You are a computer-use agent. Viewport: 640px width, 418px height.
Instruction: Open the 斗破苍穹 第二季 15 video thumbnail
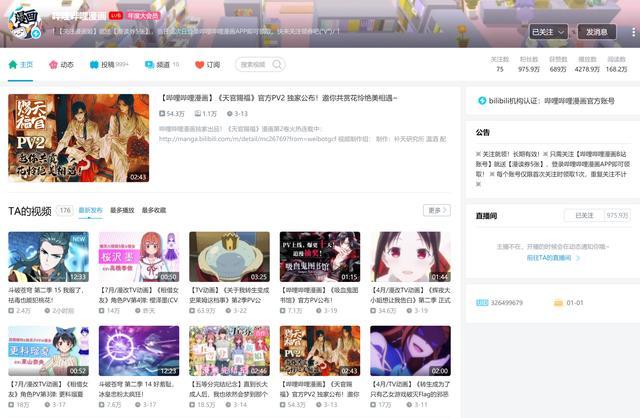click(49, 257)
